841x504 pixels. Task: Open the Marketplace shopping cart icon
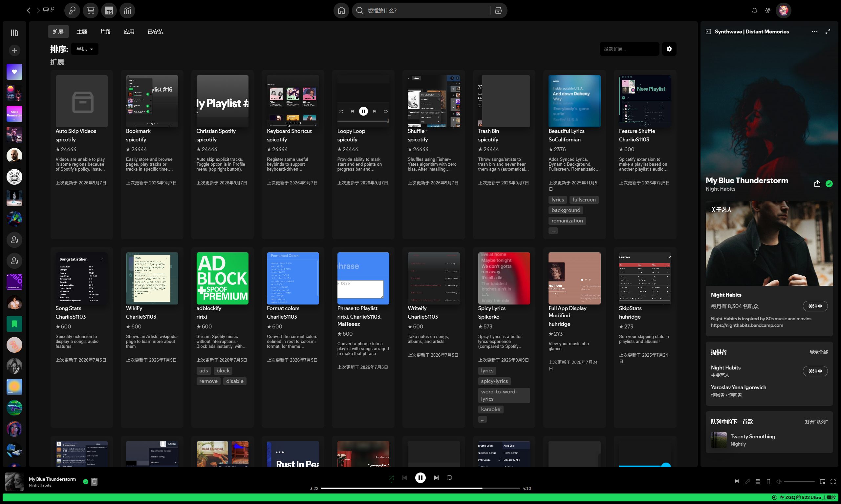pyautogui.click(x=90, y=10)
